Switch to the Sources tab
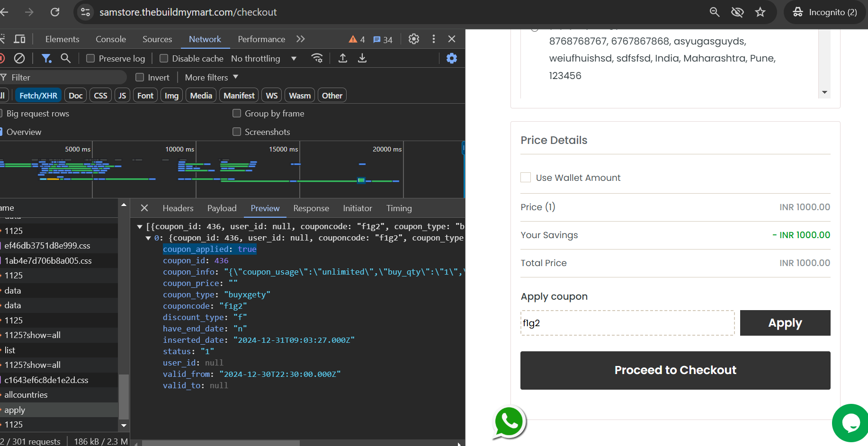Screen dimensions: 868x446 (157, 39)
